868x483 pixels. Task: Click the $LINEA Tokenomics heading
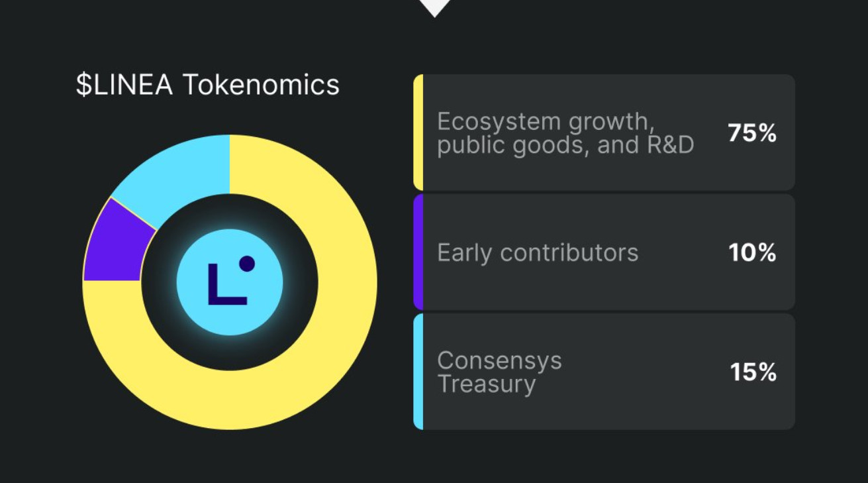[208, 85]
